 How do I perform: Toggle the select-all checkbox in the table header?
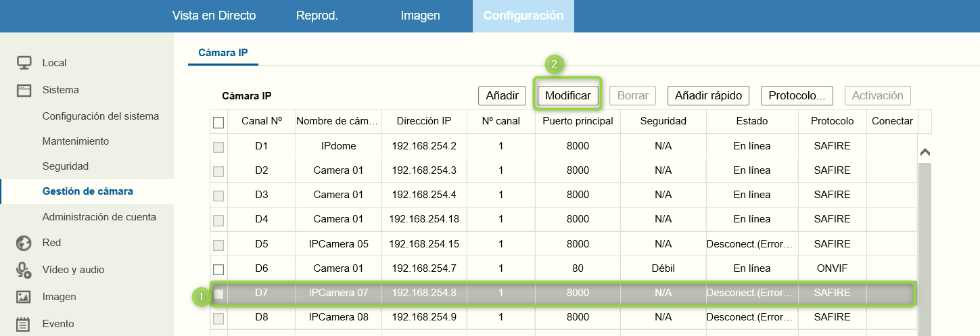[218, 122]
